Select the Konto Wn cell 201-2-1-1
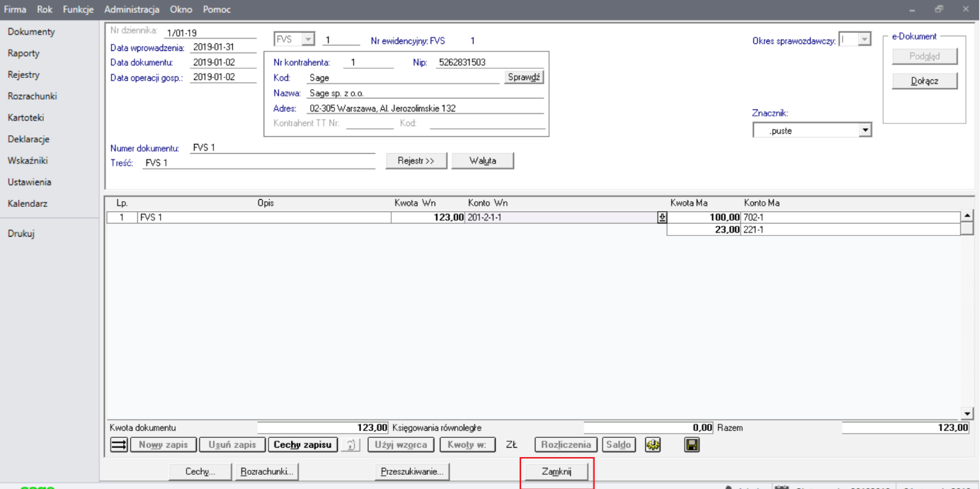This screenshot has width=980, height=489. click(x=562, y=218)
